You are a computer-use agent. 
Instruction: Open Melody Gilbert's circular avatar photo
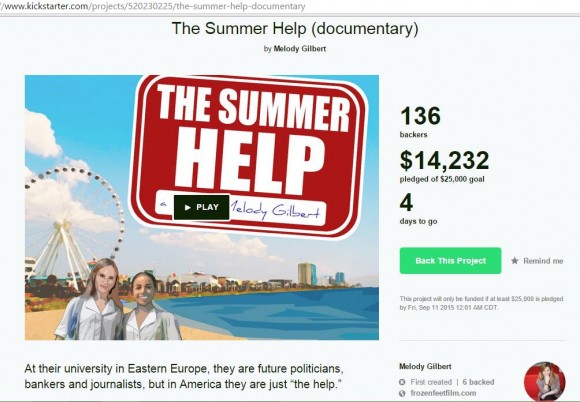[x=544, y=381]
